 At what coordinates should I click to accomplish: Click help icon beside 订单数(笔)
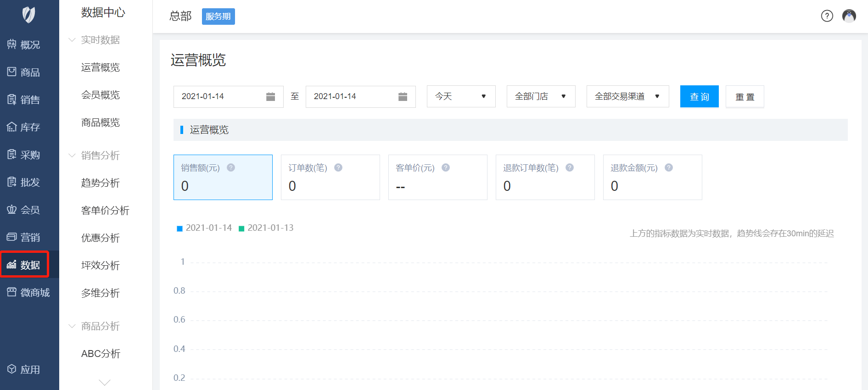coord(338,167)
